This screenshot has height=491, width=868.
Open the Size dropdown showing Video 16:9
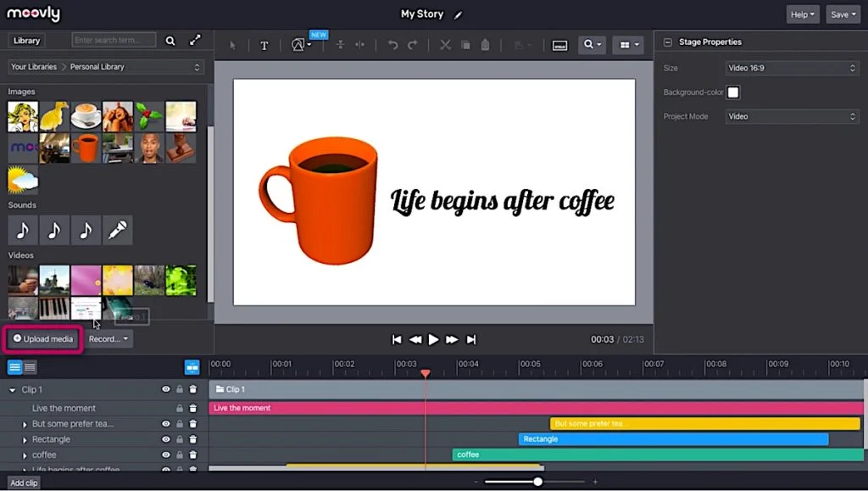tap(792, 68)
